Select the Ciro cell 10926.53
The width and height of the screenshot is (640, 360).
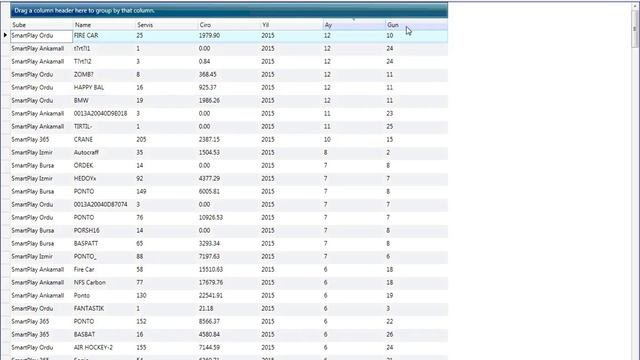[229, 218]
